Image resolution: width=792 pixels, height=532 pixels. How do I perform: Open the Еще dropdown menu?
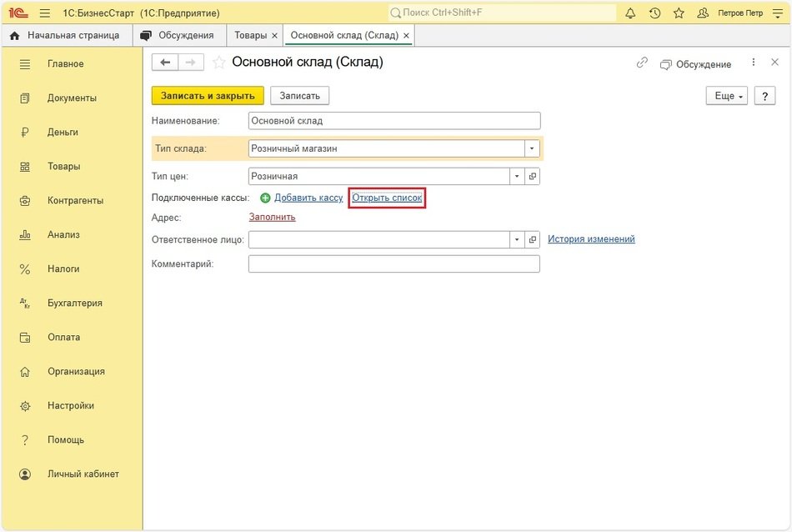[x=729, y=96]
